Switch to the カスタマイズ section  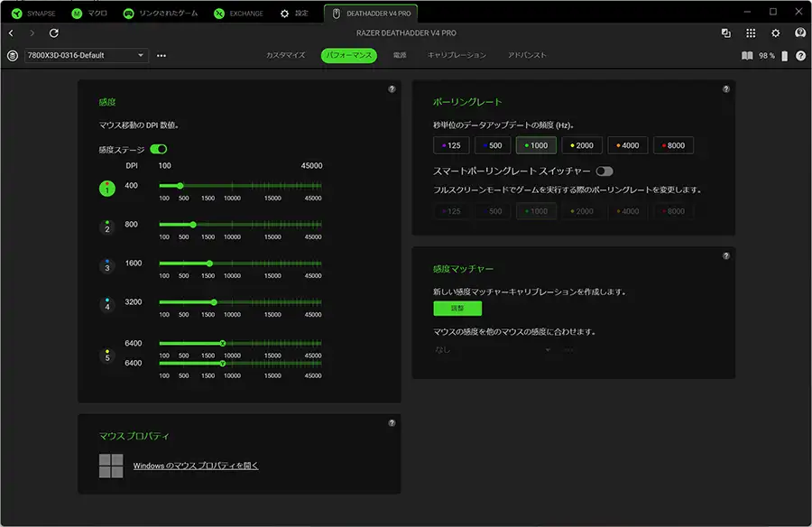pos(285,55)
